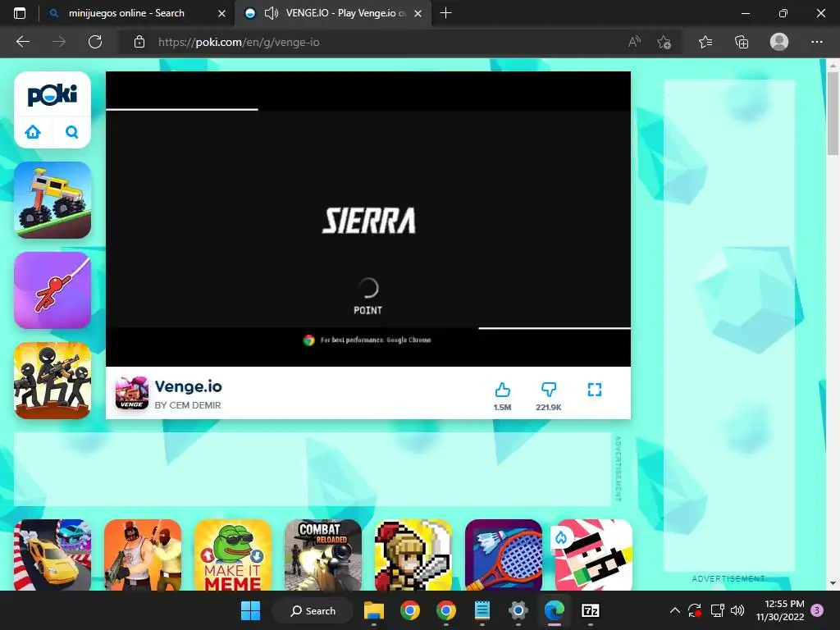Open the volume control in tray
The image size is (840, 630).
point(737,610)
